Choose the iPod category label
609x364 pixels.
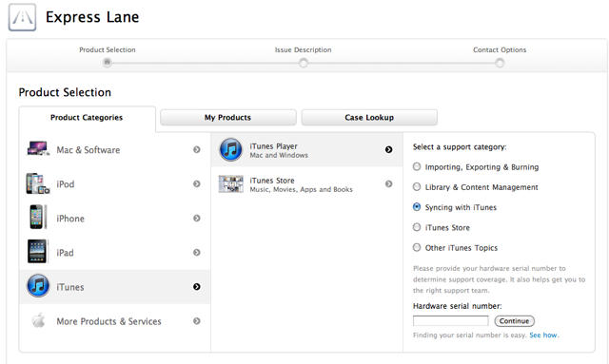point(66,184)
